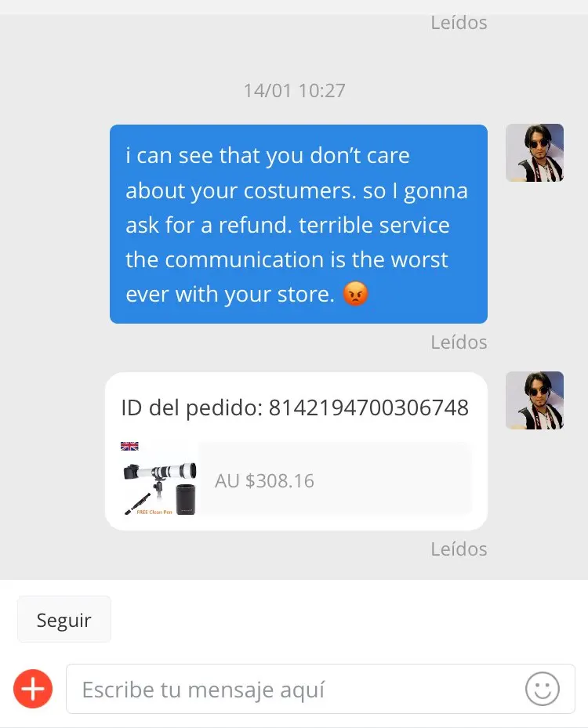
Task: Click the Seguir follow button
Action: coord(64,619)
